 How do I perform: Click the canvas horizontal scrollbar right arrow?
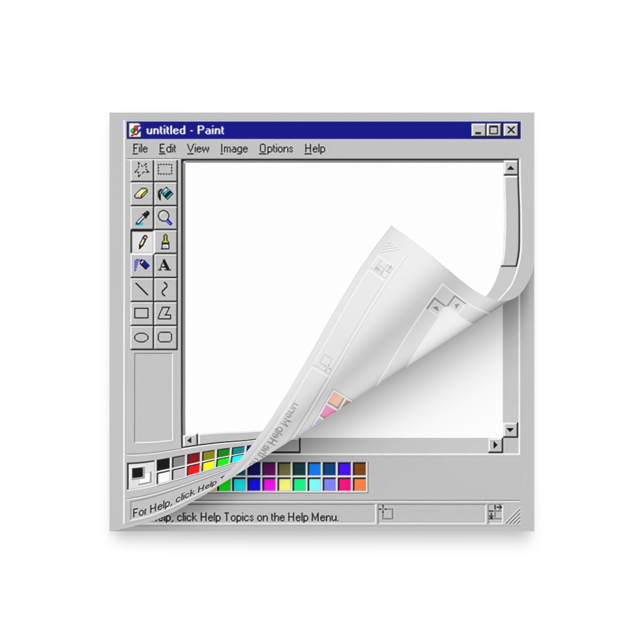coord(494,444)
